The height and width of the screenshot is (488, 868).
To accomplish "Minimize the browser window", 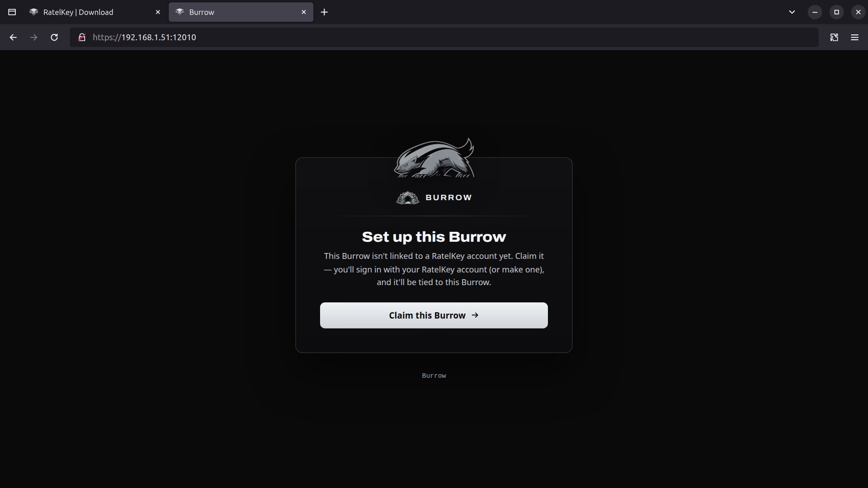I will pyautogui.click(x=815, y=12).
